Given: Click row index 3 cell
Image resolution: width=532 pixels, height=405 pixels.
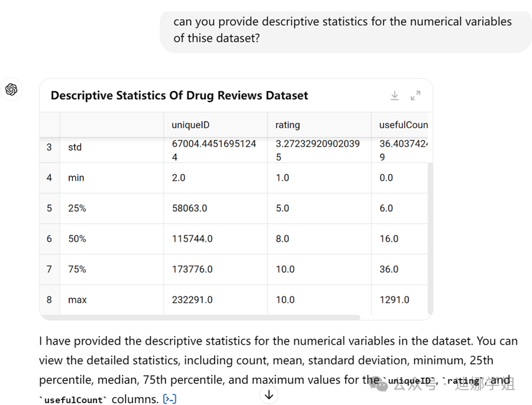Looking at the screenshot, I should (50, 150).
